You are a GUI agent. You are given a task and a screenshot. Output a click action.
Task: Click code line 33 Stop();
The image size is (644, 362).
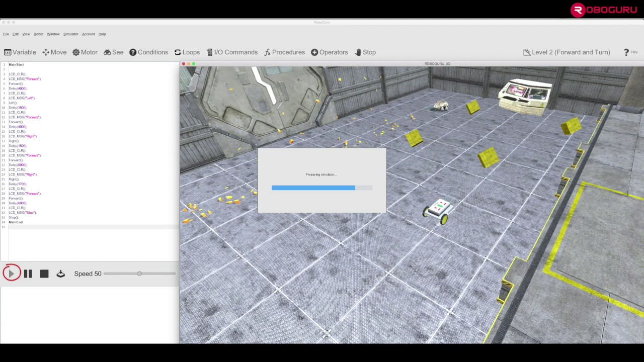click(x=13, y=217)
